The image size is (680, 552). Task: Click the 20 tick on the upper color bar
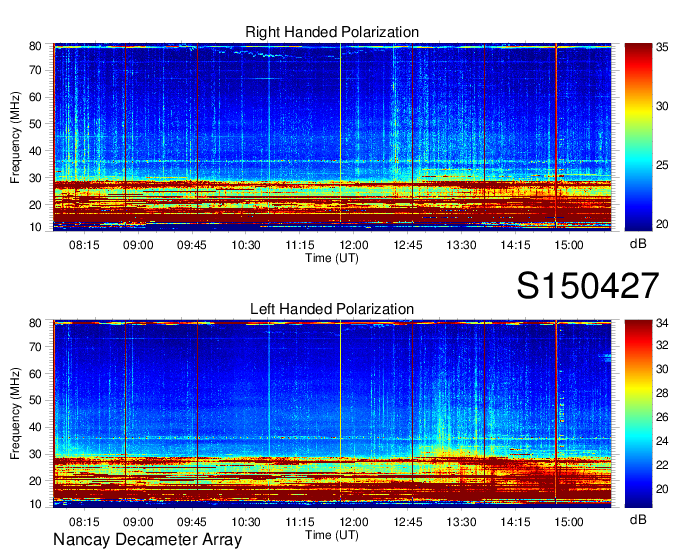pos(662,224)
